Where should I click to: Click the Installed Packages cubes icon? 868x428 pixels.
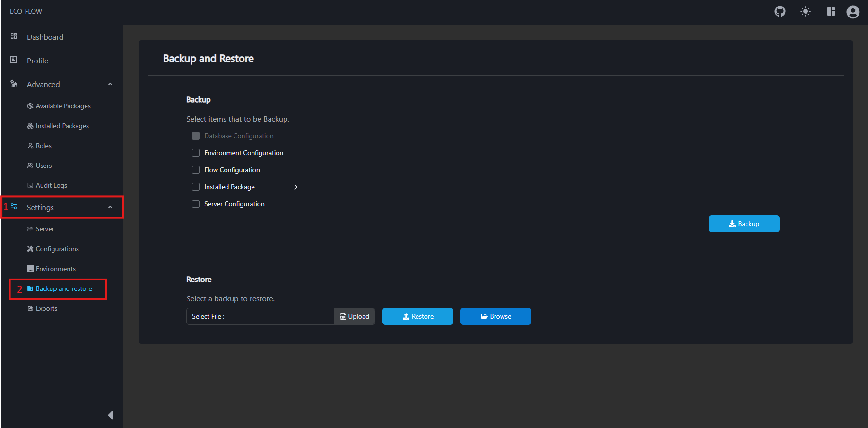30,126
